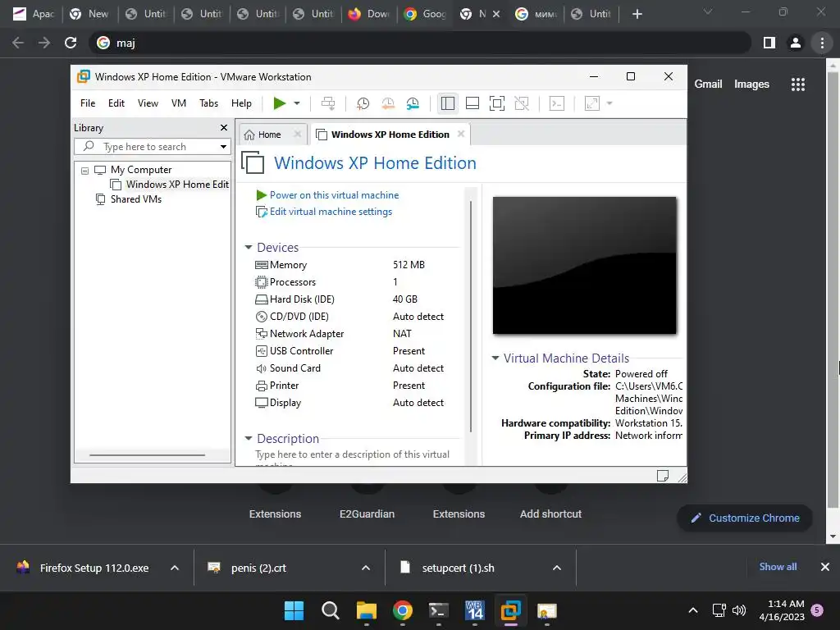Open the Google apps grid icon
The height and width of the screenshot is (630, 840).
pos(797,84)
